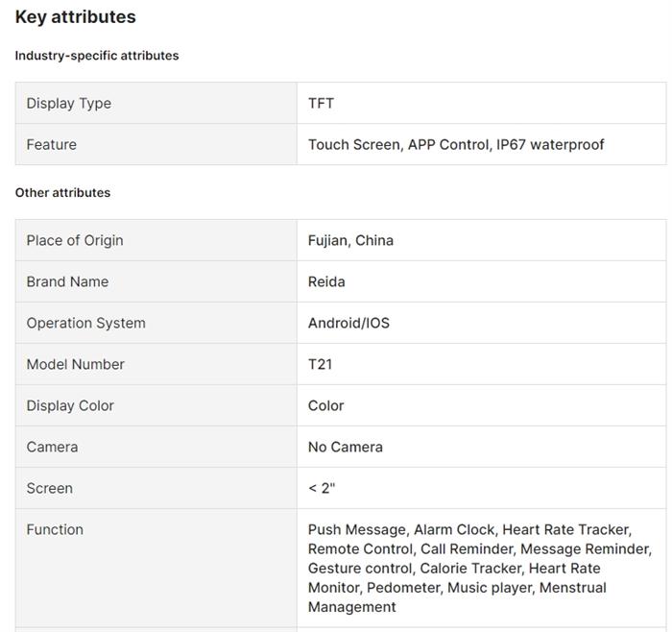Screen dimensions: 672x632
Task: Select the Push Message function description text
Action: [x=479, y=568]
